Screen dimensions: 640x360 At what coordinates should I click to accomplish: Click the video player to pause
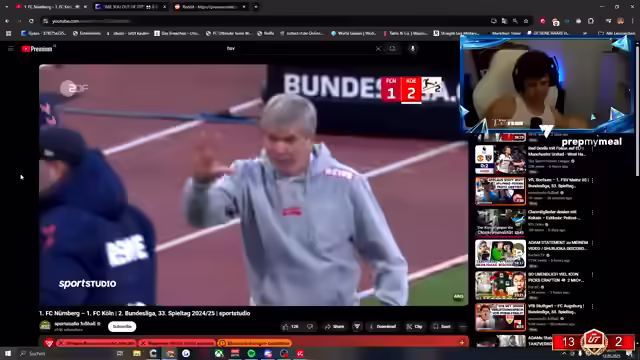(253, 184)
